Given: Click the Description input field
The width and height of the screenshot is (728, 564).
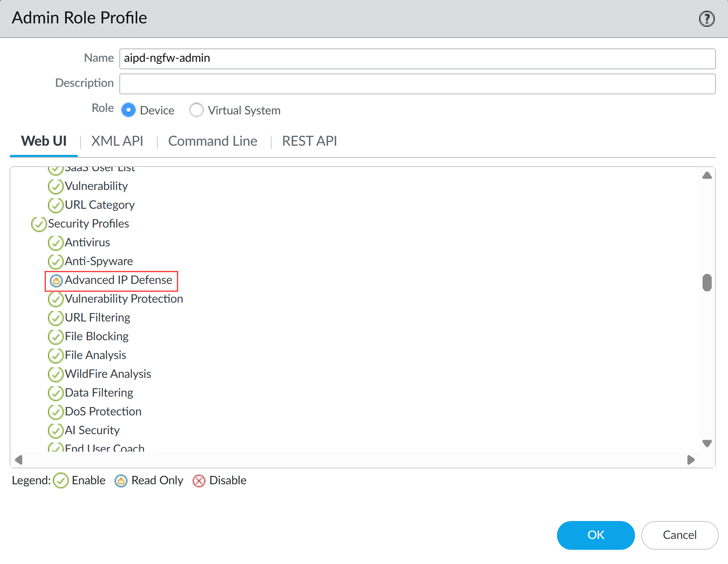Looking at the screenshot, I should click(417, 84).
